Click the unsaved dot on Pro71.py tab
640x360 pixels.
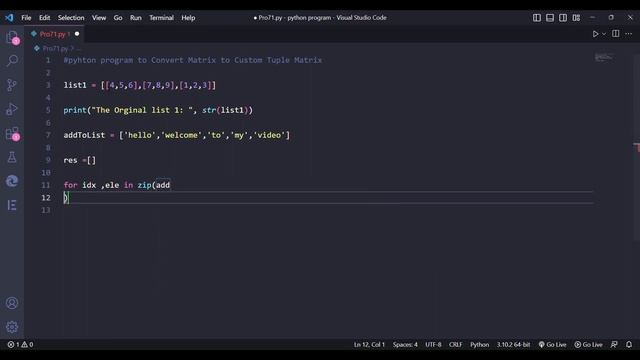point(77,34)
